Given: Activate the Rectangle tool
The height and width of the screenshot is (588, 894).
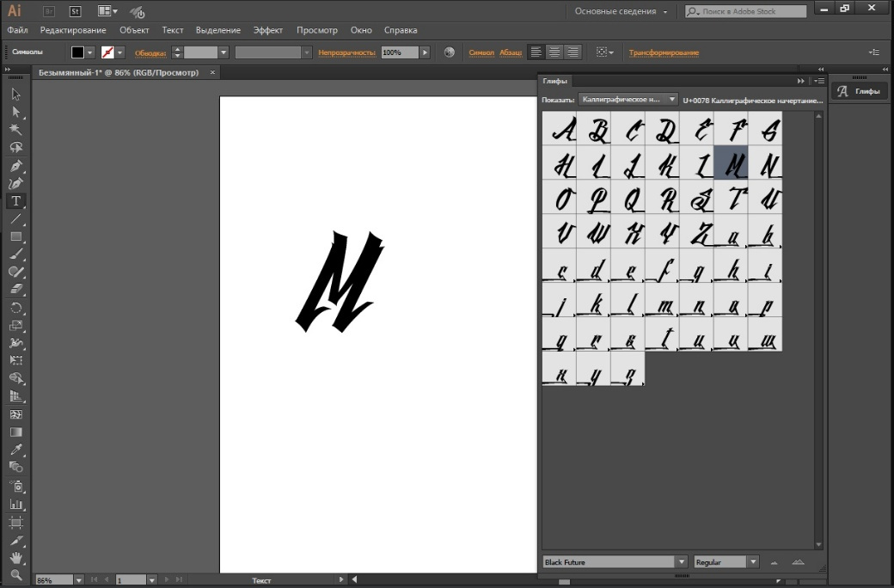Looking at the screenshot, I should click(15, 236).
